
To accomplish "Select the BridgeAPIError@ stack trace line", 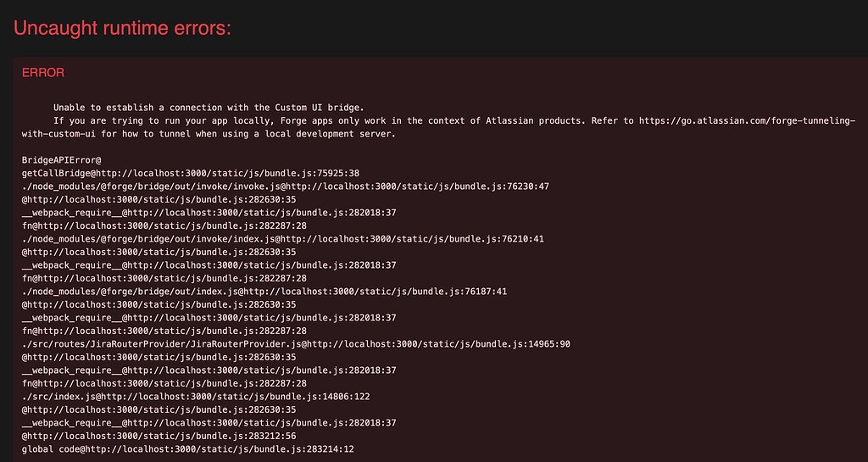I will 61,160.
